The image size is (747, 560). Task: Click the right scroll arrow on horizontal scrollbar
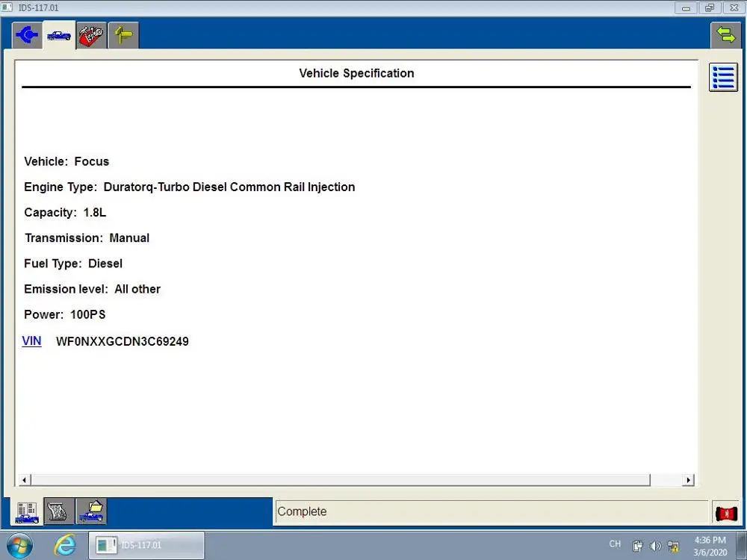[686, 479]
